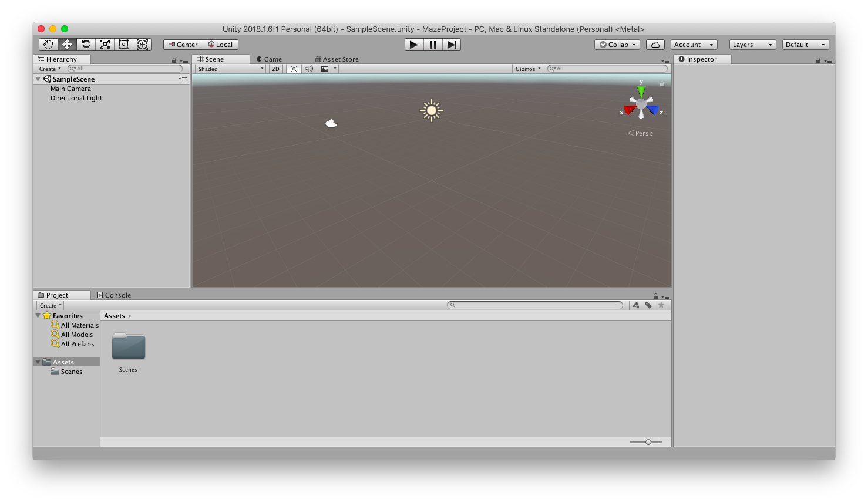
Task: Select the Project tab
Action: click(62, 295)
